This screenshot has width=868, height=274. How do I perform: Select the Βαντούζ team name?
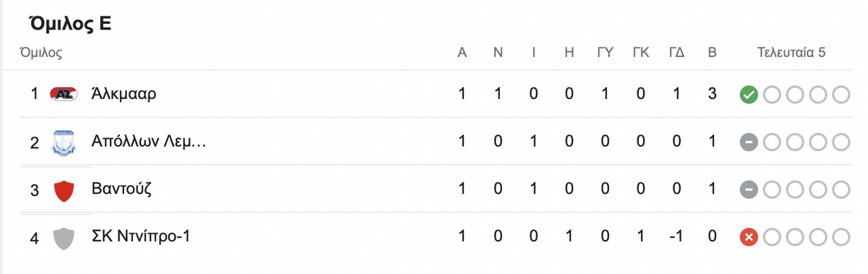[122, 189]
